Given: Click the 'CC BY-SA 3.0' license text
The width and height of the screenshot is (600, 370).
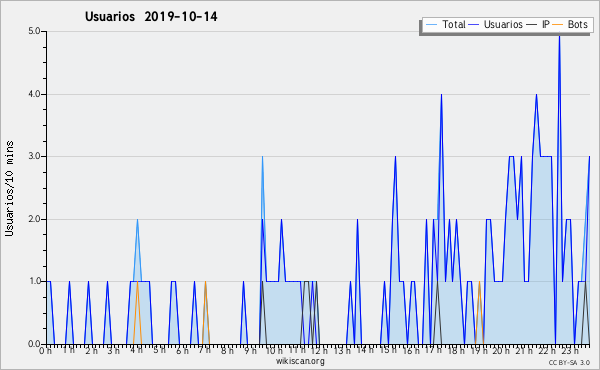Looking at the screenshot, I should [x=569, y=362].
